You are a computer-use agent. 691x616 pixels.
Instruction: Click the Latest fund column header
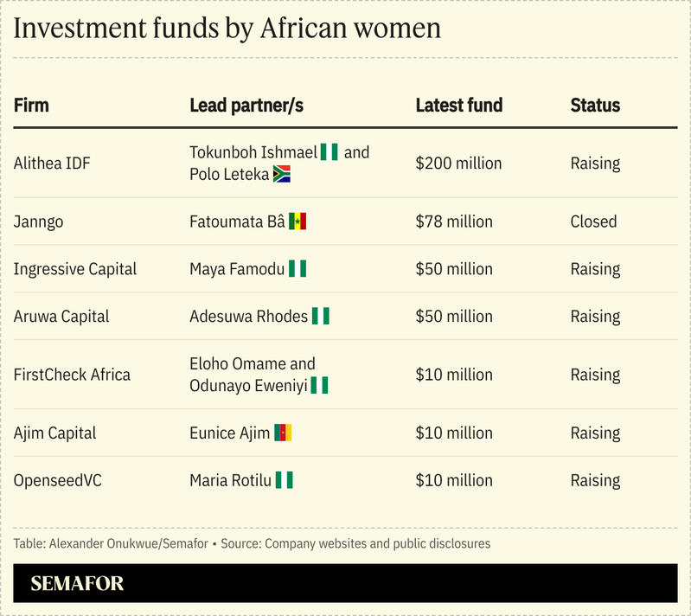click(x=458, y=106)
